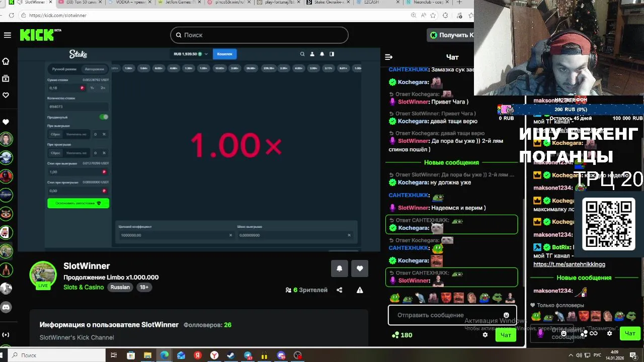Viewport: 644px width, 362px height.
Task: Click the blue Кошелек wallet button
Action: coord(224,54)
